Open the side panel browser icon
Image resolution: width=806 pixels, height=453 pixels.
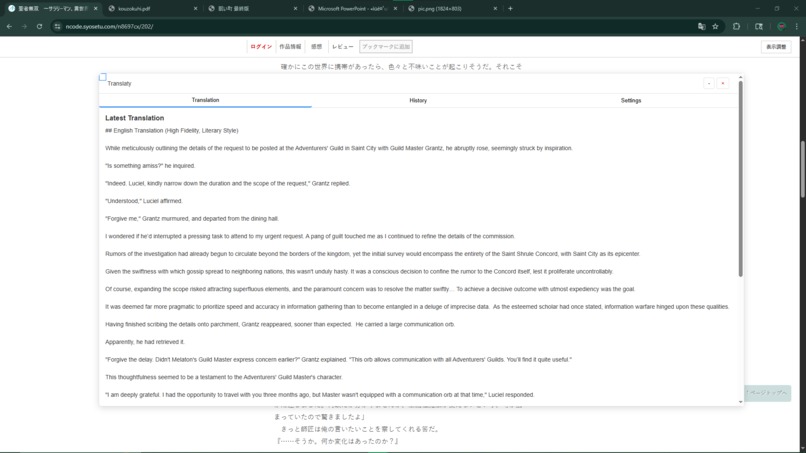point(759,26)
